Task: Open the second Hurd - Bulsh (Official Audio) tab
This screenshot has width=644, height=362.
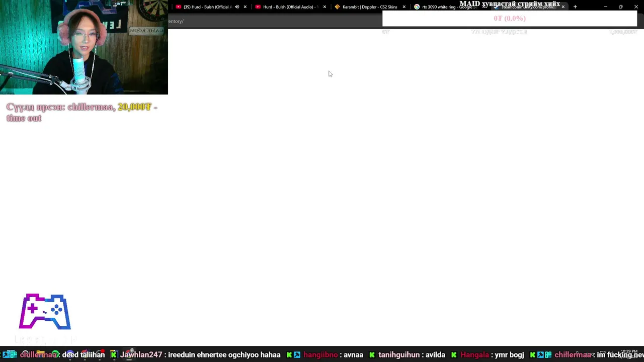Action: pos(290,7)
